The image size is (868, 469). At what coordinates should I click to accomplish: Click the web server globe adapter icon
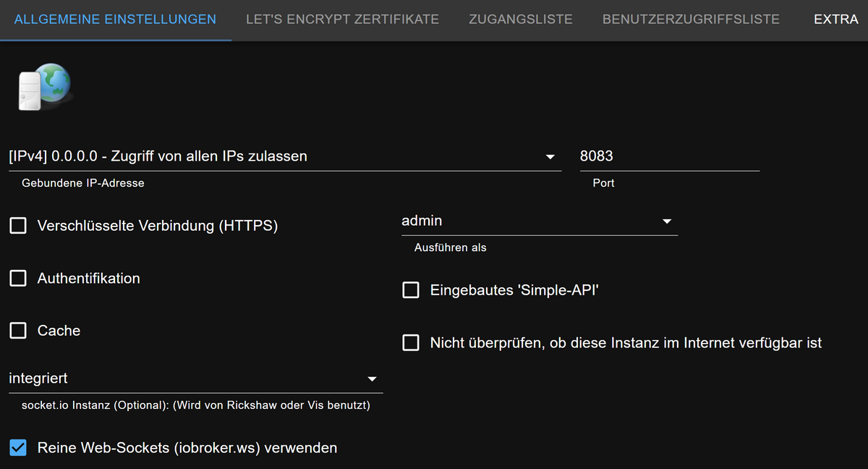click(x=43, y=86)
